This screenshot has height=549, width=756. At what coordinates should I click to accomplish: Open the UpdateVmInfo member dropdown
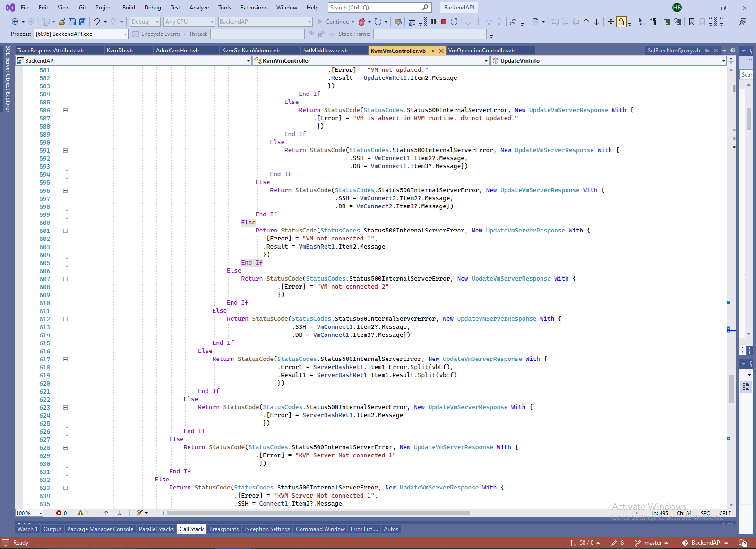click(x=609, y=60)
